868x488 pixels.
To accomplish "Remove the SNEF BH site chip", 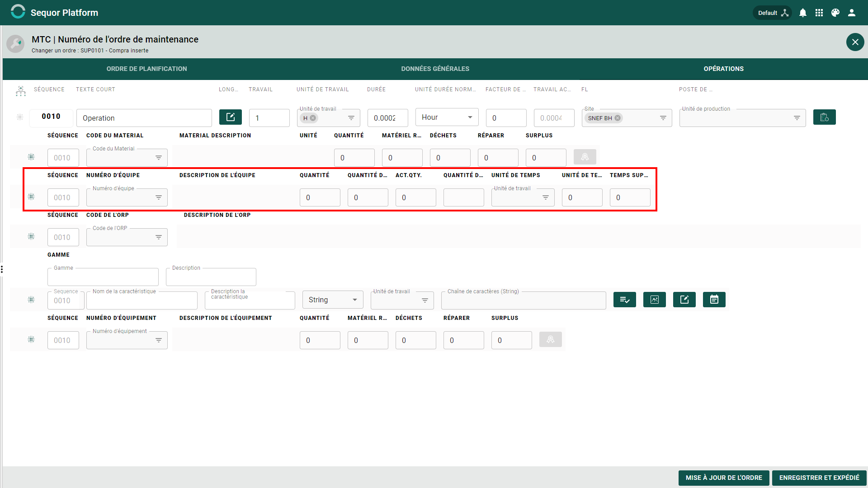I will click(x=618, y=118).
